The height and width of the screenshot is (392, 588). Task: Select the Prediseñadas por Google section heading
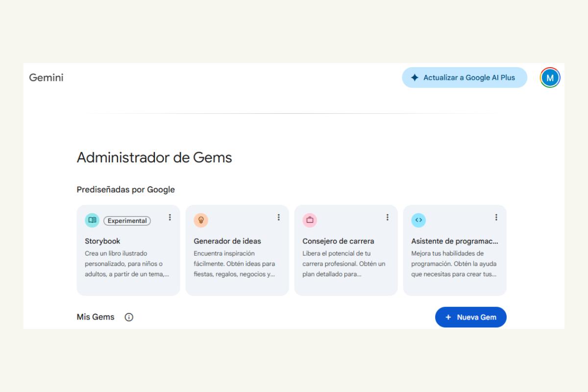pos(125,190)
